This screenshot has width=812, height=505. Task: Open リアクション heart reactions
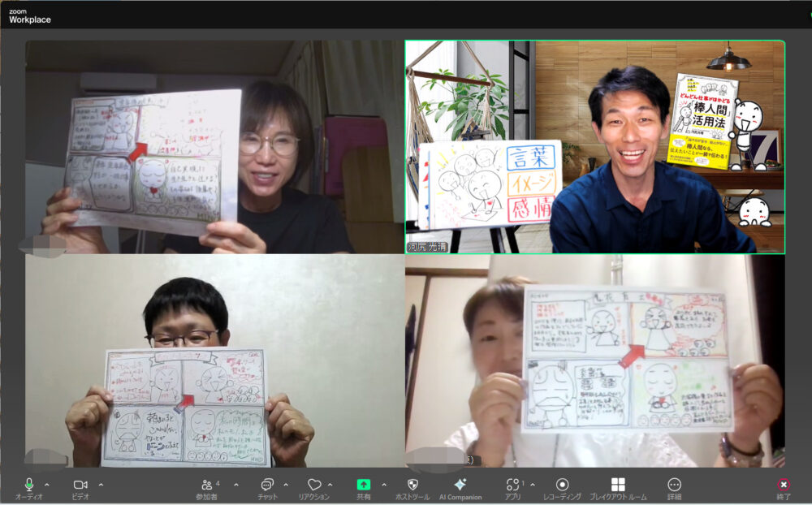tap(313, 485)
